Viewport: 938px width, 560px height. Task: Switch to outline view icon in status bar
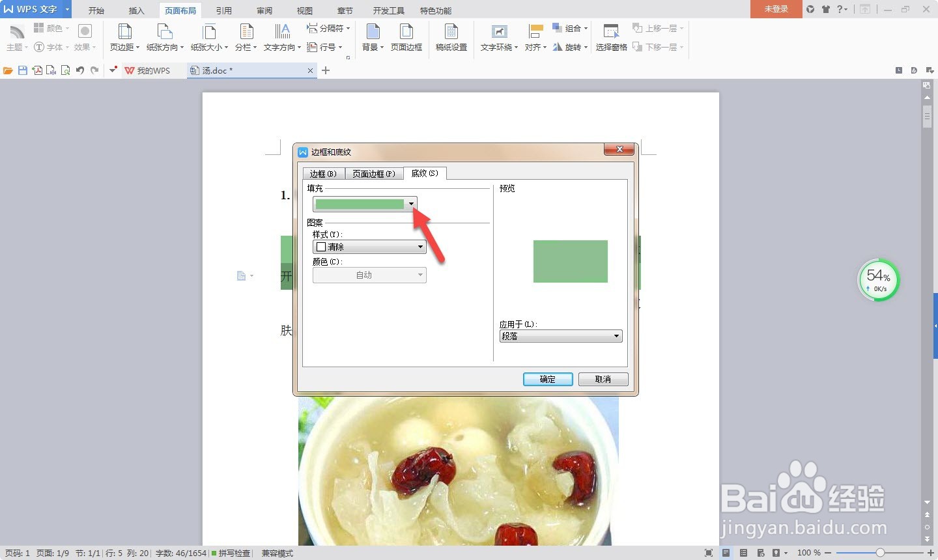(743, 553)
